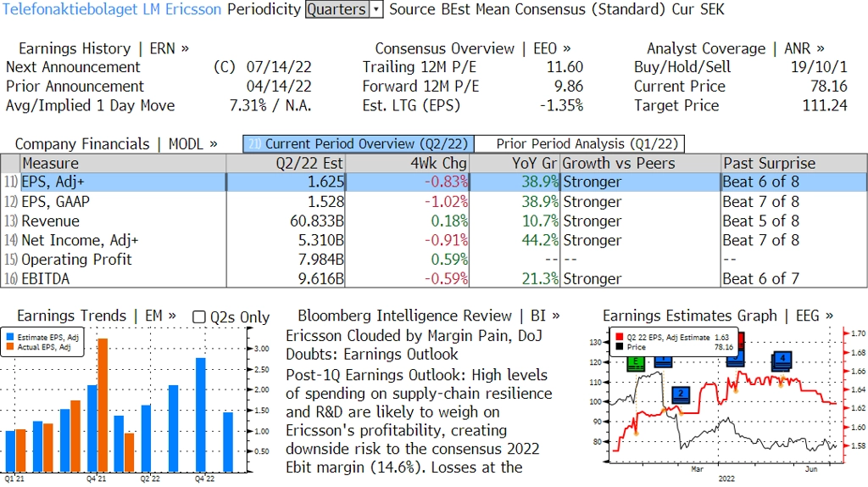Viewport: 868px width, 487px height.
Task: Select the EBITDA measure row
Action: pos(433,278)
